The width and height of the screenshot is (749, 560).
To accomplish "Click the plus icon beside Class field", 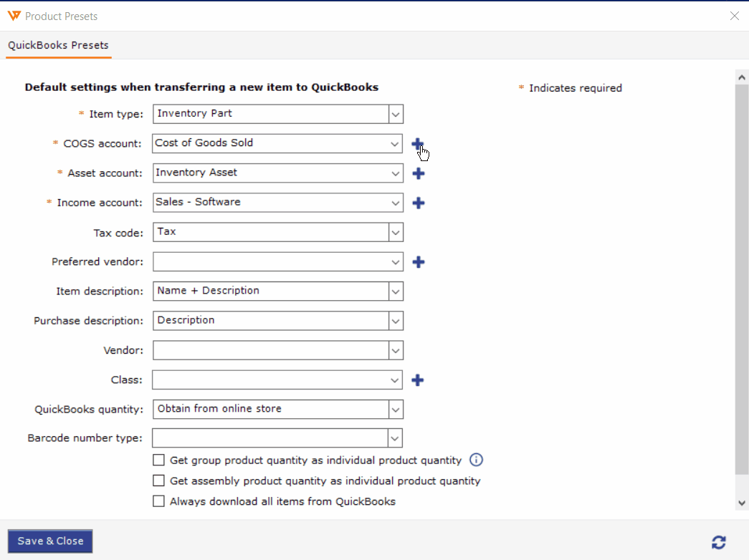I will tap(418, 380).
